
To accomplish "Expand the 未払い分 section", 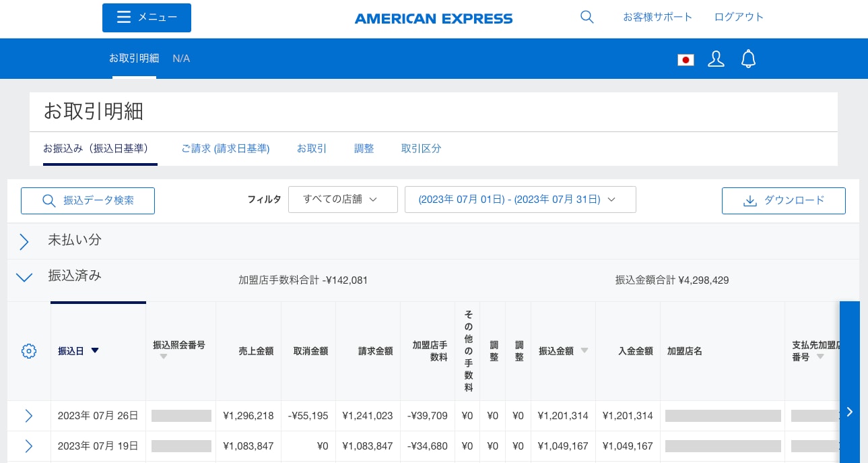I will pos(24,242).
